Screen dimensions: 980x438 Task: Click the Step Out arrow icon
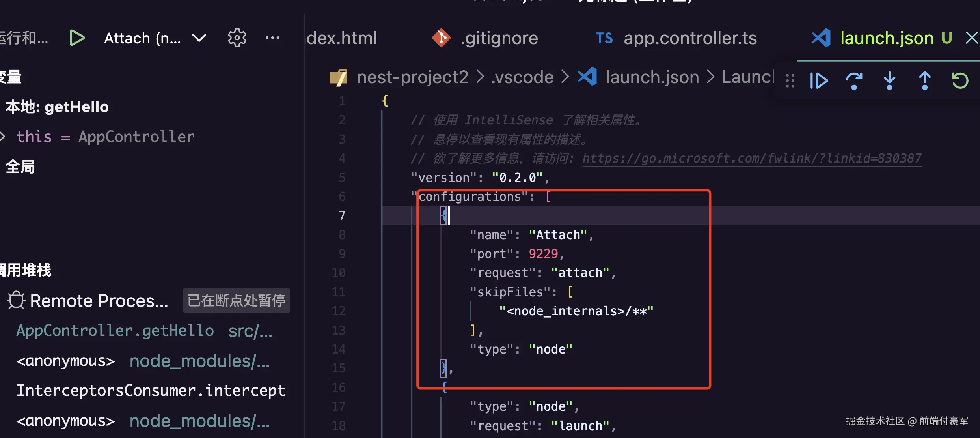(x=925, y=81)
